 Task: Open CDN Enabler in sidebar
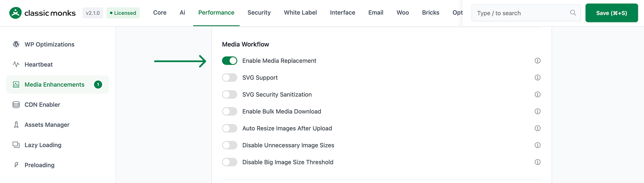tap(57, 105)
